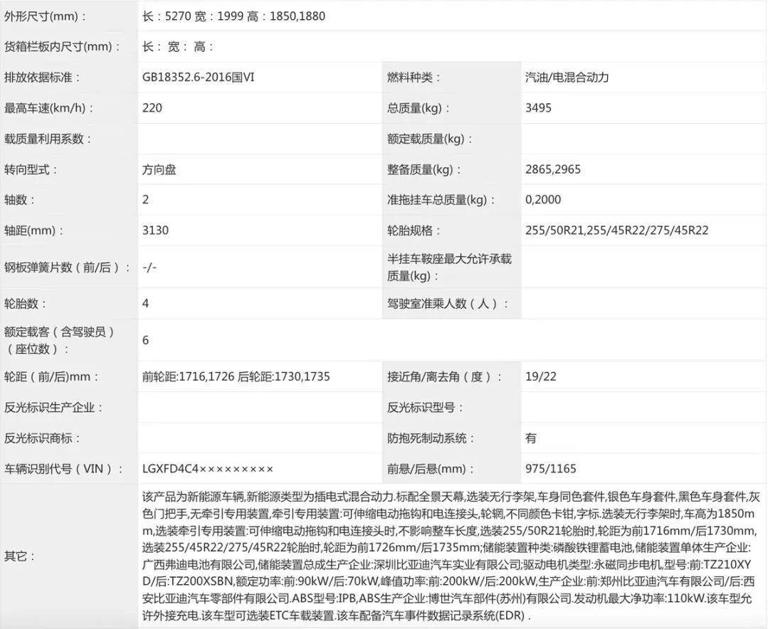This screenshot has height=629, width=768.
Task: Click track width value '前轮距:1716,1726 后轮距:1730,1735'
Action: [236, 377]
